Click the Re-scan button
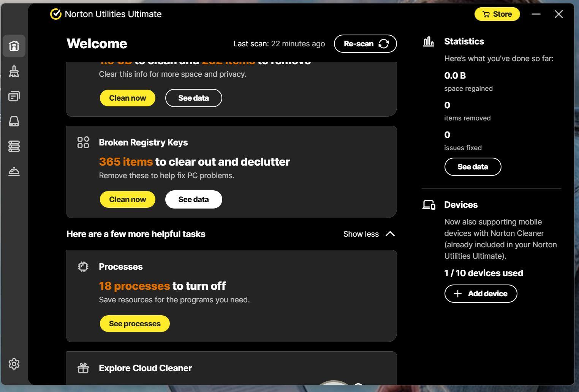579x392 pixels. point(365,44)
